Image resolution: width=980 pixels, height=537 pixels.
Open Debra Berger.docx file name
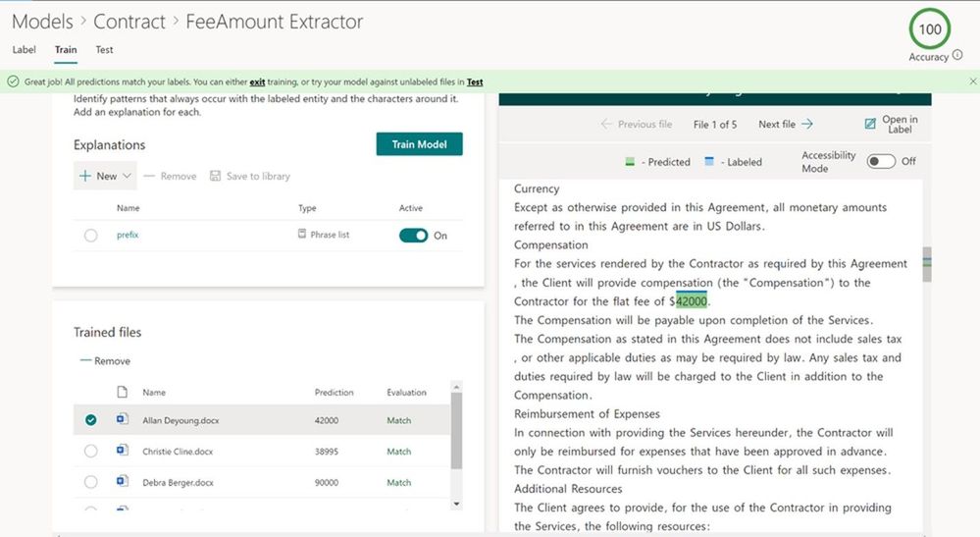[179, 483]
